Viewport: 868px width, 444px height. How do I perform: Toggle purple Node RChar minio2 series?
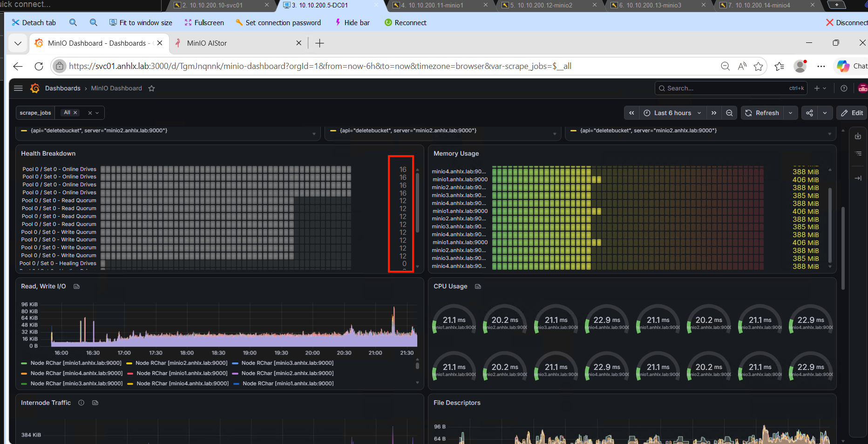coord(288,373)
